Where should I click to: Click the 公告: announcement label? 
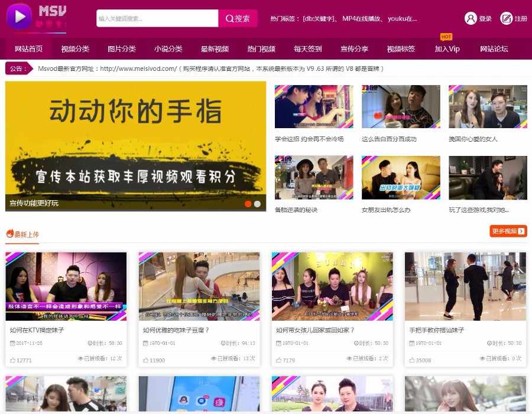coord(18,69)
